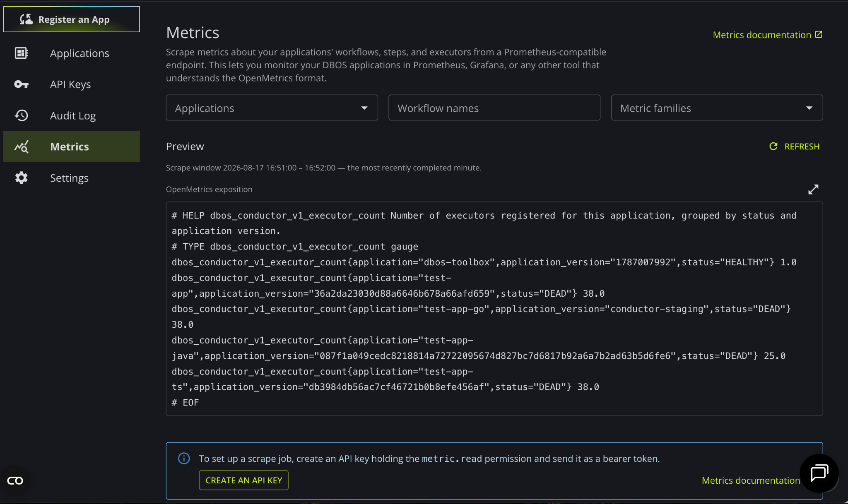Click the gear icon beside Settings
The image size is (848, 504).
[x=22, y=178]
